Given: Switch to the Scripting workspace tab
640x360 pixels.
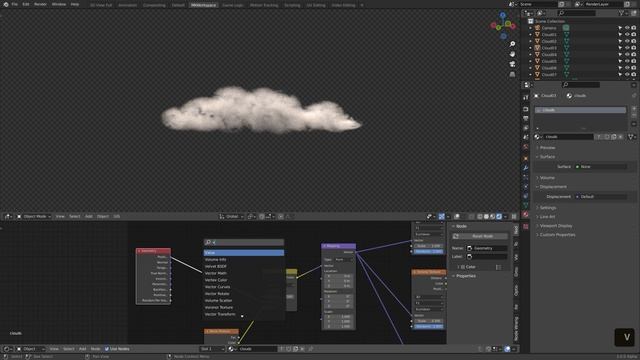Looking at the screenshot, I should pos(292,5).
